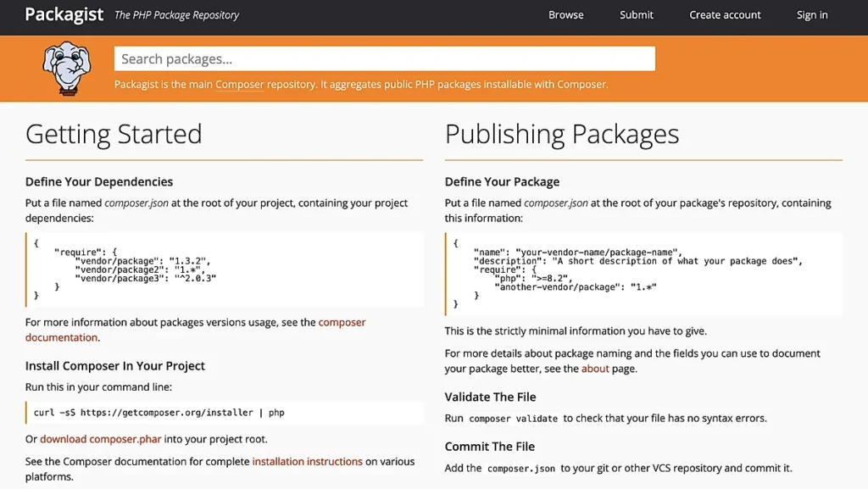Click the package definition JSON code block
The width and height of the screenshot is (868, 489).
643,274
